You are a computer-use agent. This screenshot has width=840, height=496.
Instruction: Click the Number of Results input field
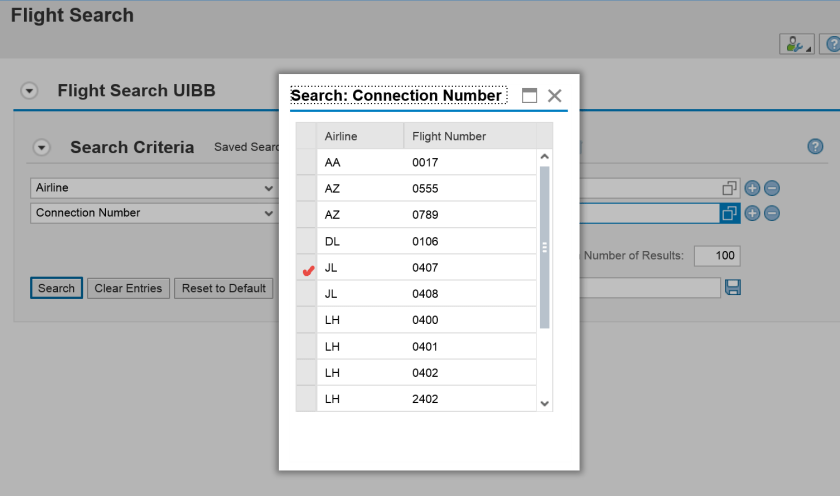[716, 256]
